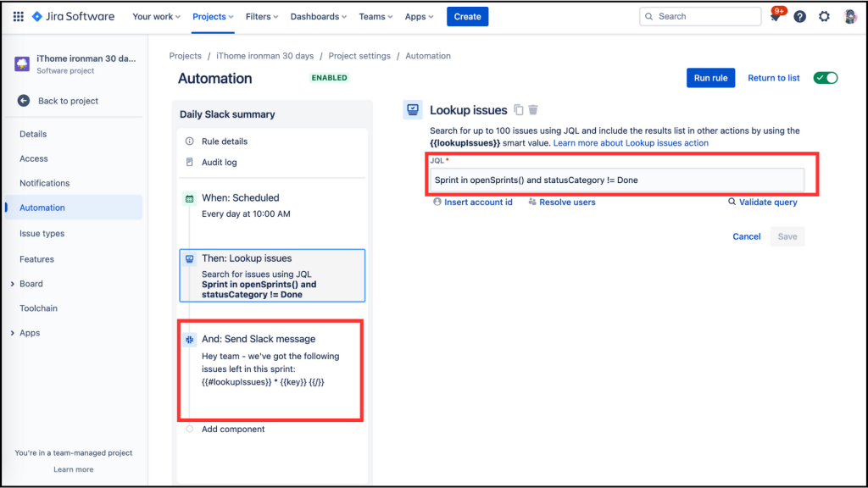Click Learn more in sidebar footer
The height and width of the screenshot is (488, 868).
(73, 469)
